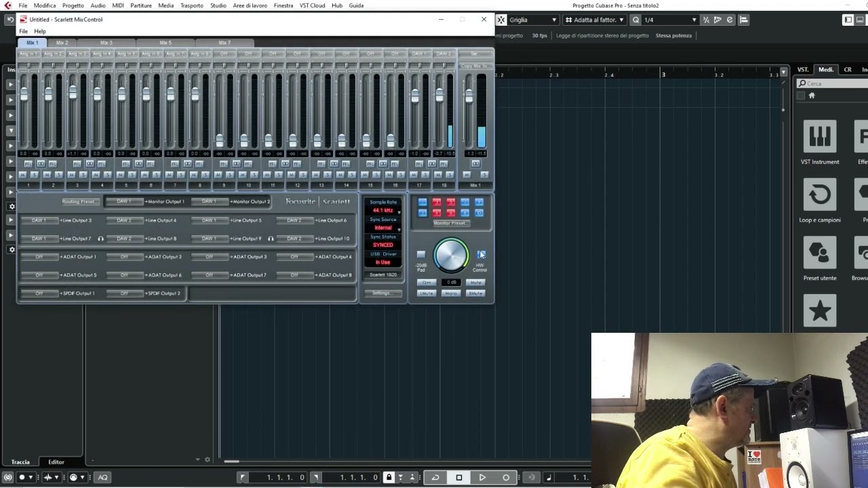This screenshot has width=868, height=488.
Task: Click the 0 dB monitor level readout
Action: (x=451, y=283)
